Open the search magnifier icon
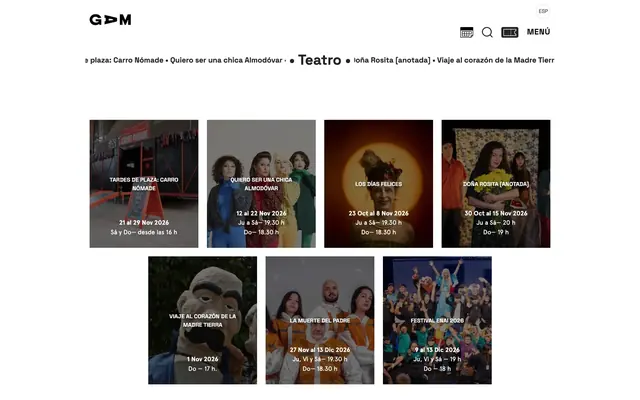Viewport: 640px width, 400px height. 487,32
